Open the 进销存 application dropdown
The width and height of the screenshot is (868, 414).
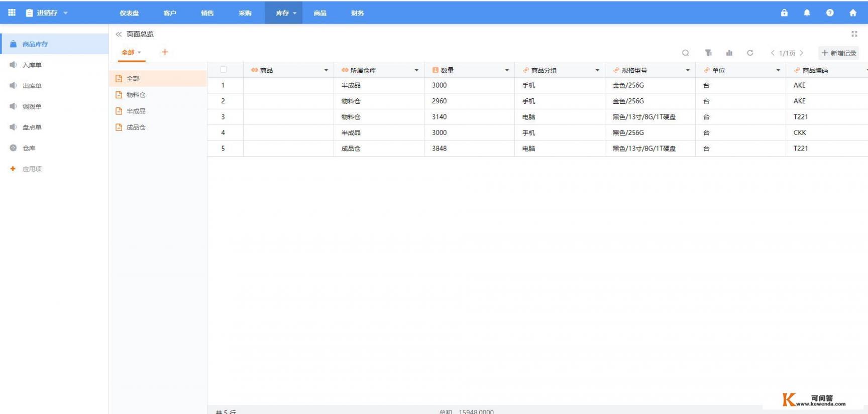click(47, 13)
